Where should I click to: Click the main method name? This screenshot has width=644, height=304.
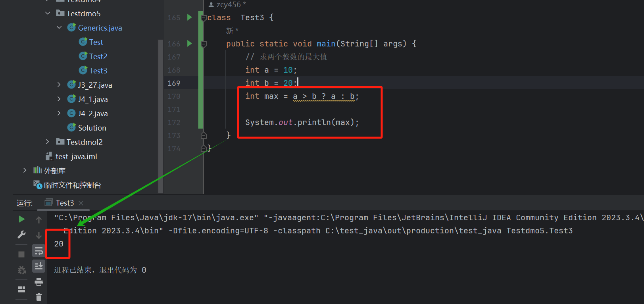pos(326,44)
